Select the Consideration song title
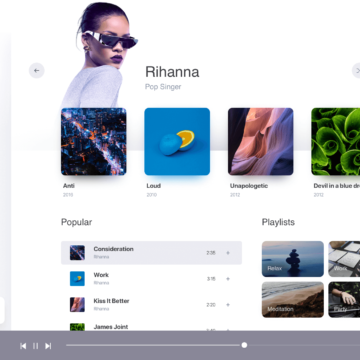The width and height of the screenshot is (360, 360). (x=113, y=249)
